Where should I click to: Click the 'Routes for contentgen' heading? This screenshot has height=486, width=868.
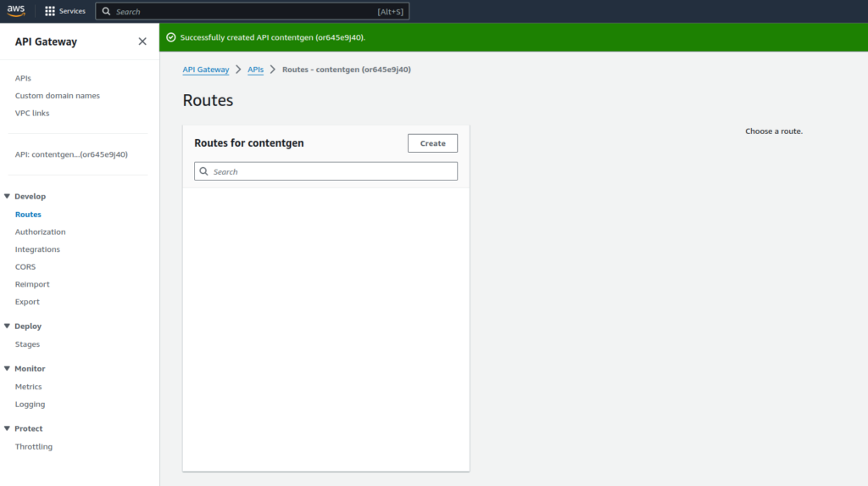pyautogui.click(x=249, y=143)
